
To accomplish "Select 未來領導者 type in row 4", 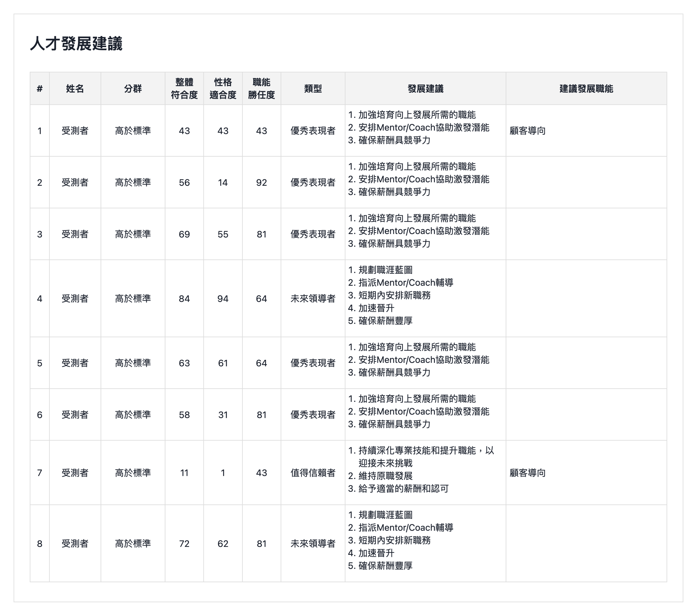I will [313, 298].
